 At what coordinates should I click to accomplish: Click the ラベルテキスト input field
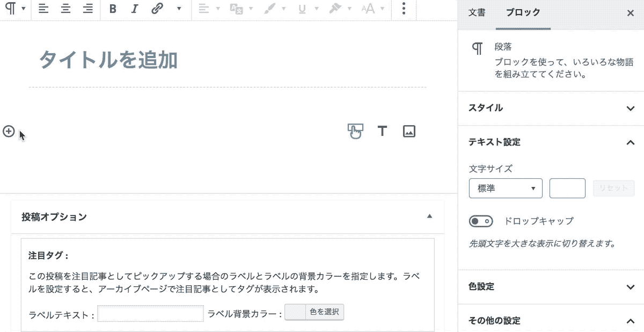(150, 314)
